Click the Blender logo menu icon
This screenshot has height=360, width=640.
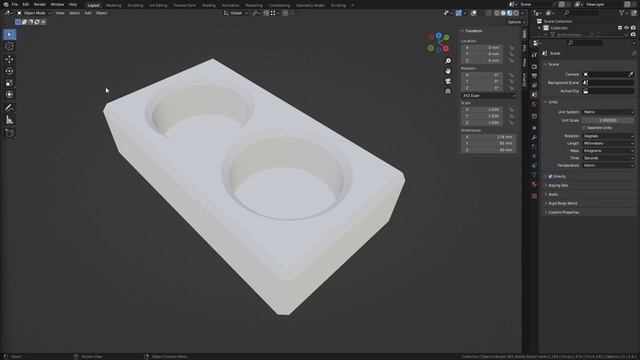coord(6,4)
